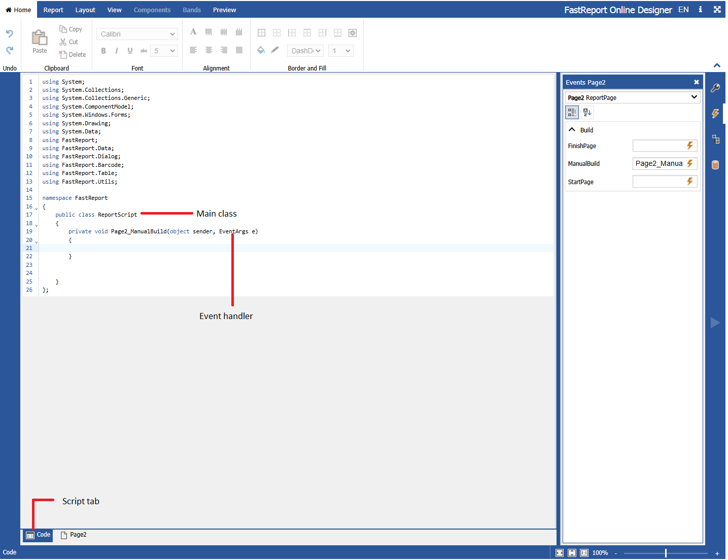Click the ManualBuild event field Page2_Manua

tap(665, 164)
